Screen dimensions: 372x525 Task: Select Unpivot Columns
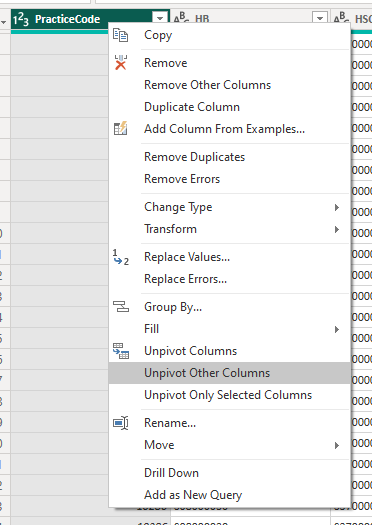[x=229, y=351]
